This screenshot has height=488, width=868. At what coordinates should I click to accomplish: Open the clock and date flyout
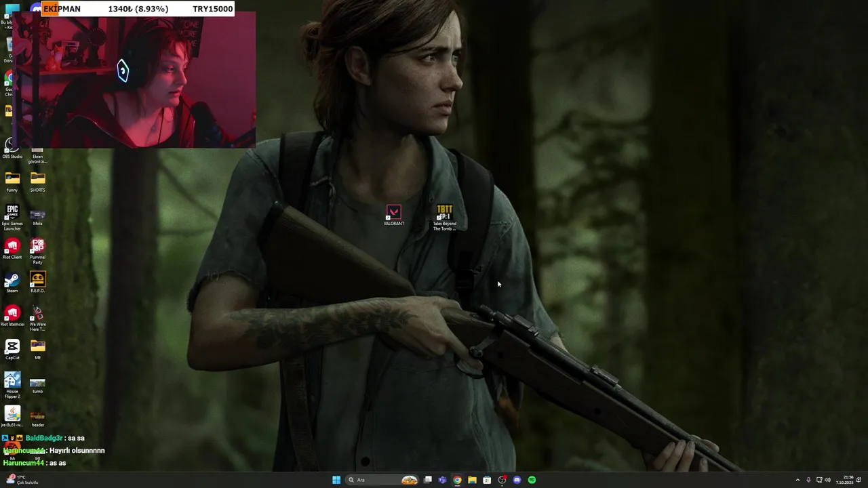pos(844,480)
